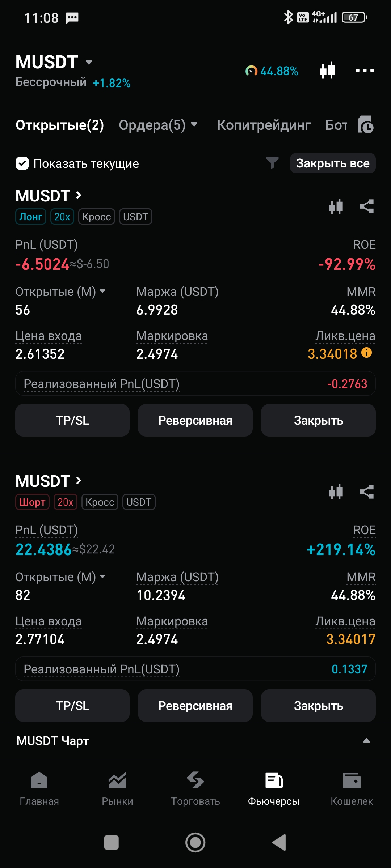Open the three-dot more options menu

click(x=365, y=71)
